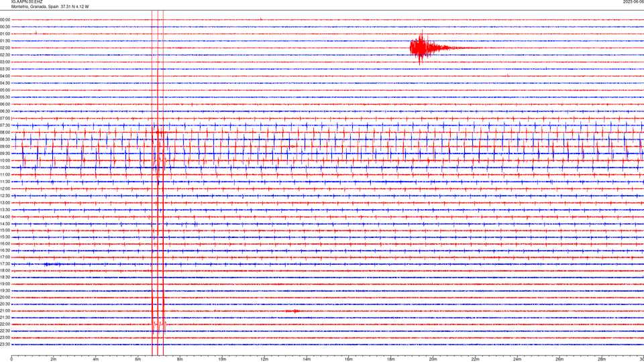Select the '04:30' time row label
The height and width of the screenshot is (362, 644).
tap(5, 83)
